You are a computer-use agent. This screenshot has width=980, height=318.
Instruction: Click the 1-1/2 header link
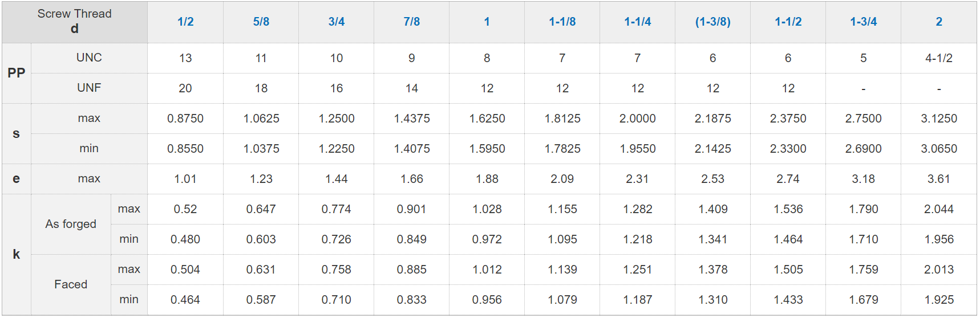point(788,22)
